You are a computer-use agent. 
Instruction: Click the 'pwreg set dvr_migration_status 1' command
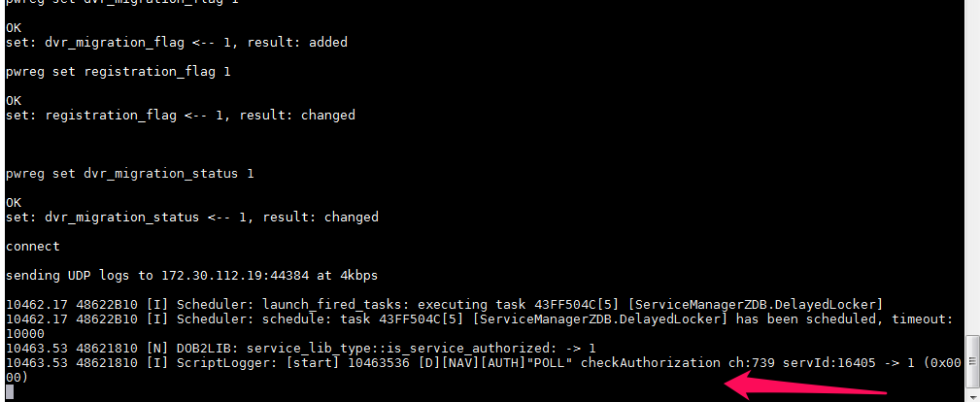129,174
